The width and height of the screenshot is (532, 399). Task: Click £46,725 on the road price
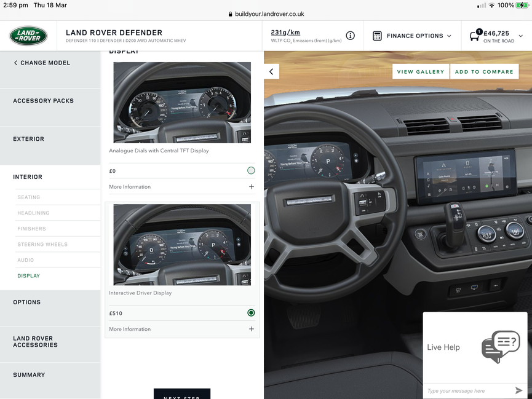coord(496,33)
